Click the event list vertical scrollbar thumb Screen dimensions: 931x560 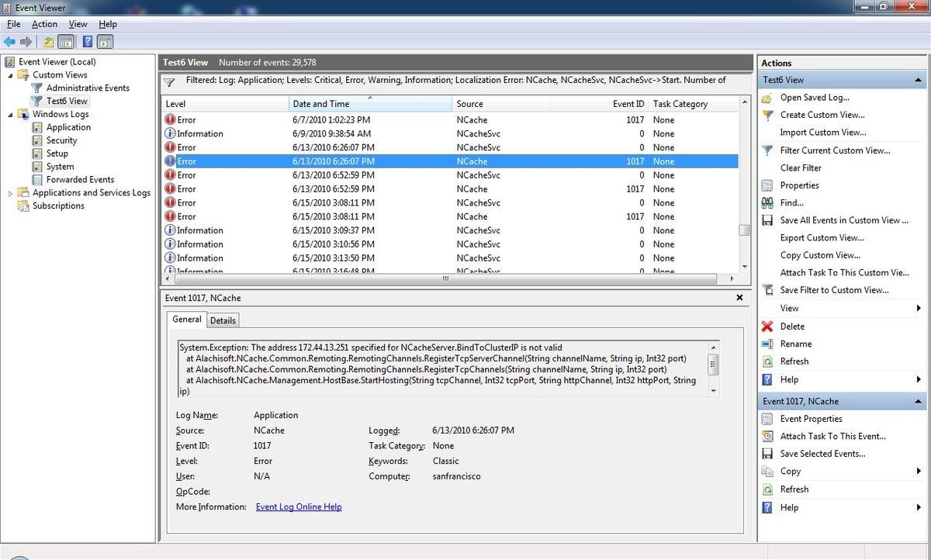pyautogui.click(x=744, y=230)
